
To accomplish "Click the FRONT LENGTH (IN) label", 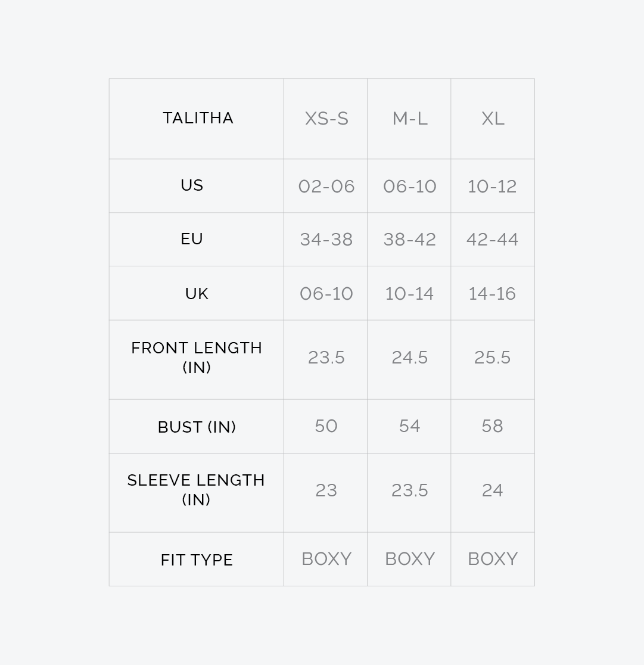I will pos(197,358).
